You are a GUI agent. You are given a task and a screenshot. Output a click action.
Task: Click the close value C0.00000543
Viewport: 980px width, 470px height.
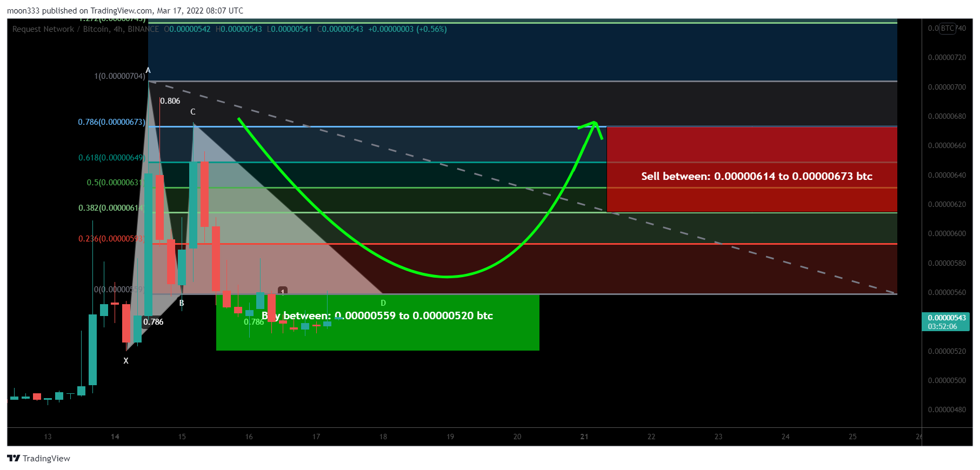pyautogui.click(x=340, y=29)
